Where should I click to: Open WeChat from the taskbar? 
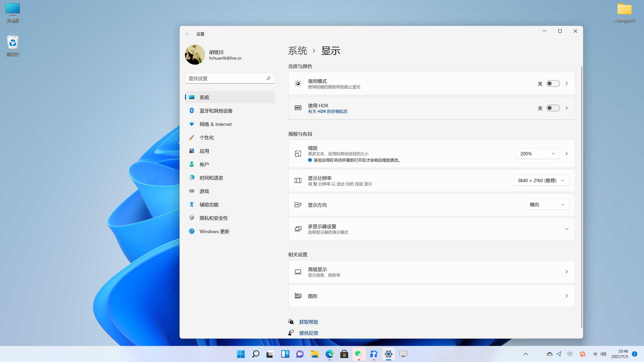click(x=359, y=354)
